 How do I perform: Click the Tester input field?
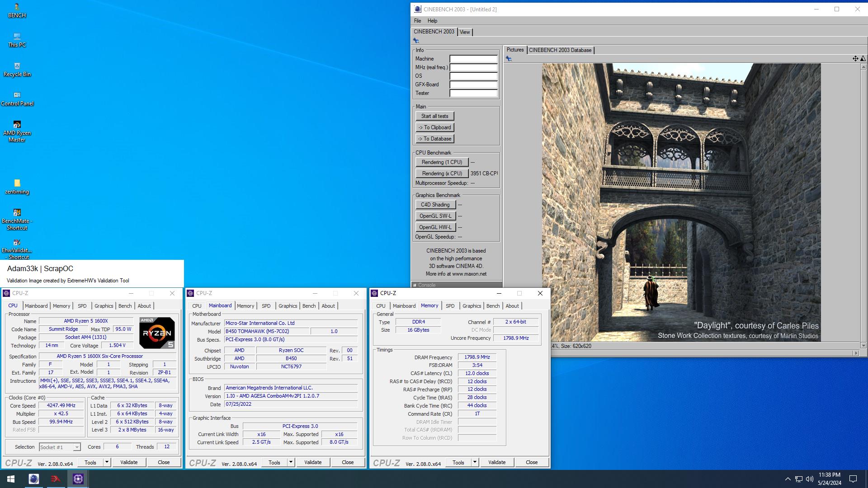pos(473,93)
